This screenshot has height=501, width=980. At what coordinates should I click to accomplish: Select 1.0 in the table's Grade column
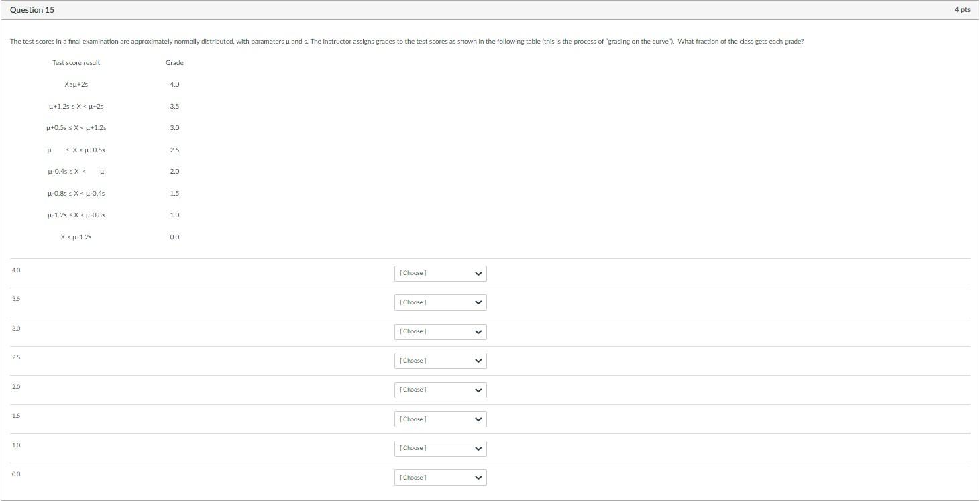(x=174, y=215)
